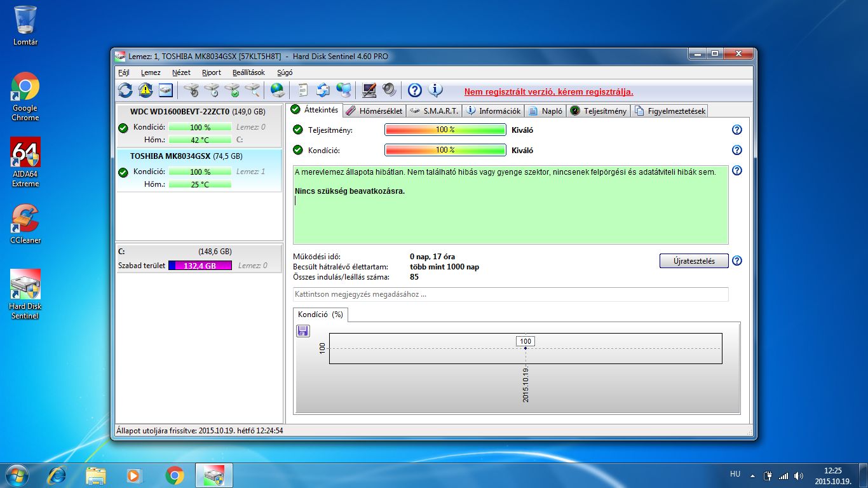
Task: Click the HU language indicator in tray
Action: coord(735,474)
